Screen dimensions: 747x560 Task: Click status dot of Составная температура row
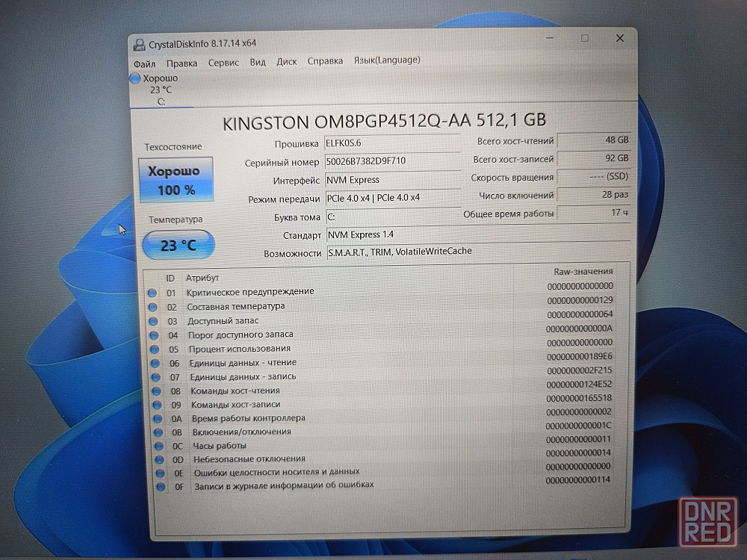pos(152,307)
